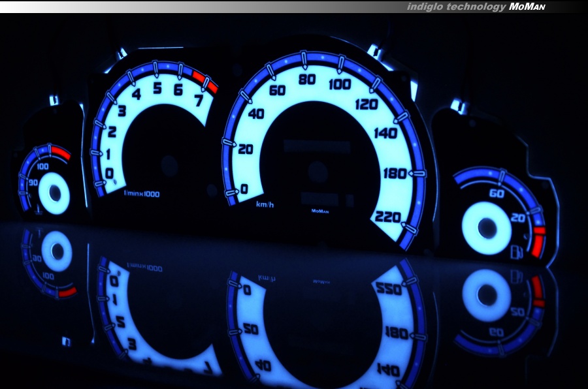Click the 100 mark on the speedometer
This screenshot has width=588, height=389.
340,84
